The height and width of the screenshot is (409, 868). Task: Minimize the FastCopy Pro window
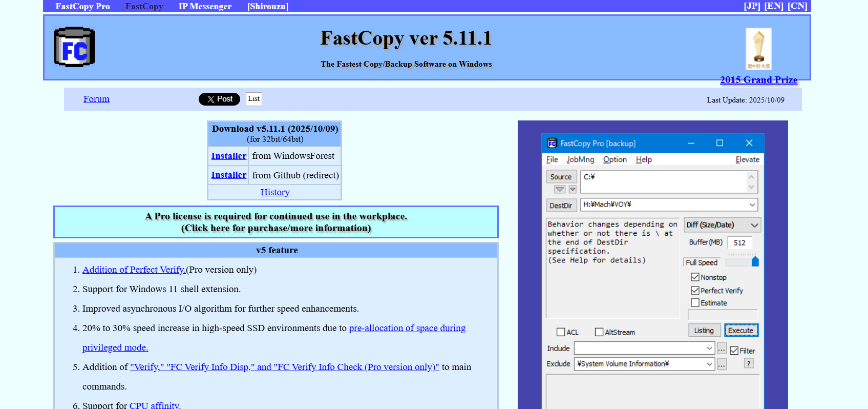691,143
